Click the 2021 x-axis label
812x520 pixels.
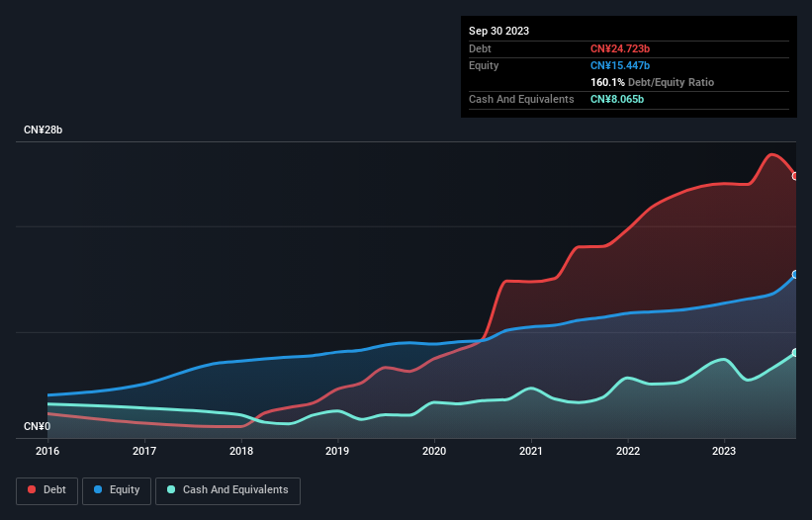531,451
